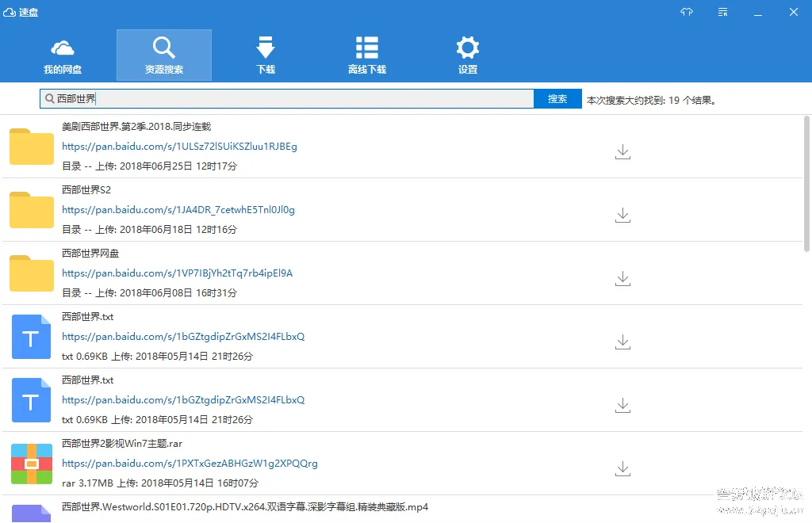Click folder icon of 西部世界S2
The image size is (812, 523).
pyautogui.click(x=32, y=209)
